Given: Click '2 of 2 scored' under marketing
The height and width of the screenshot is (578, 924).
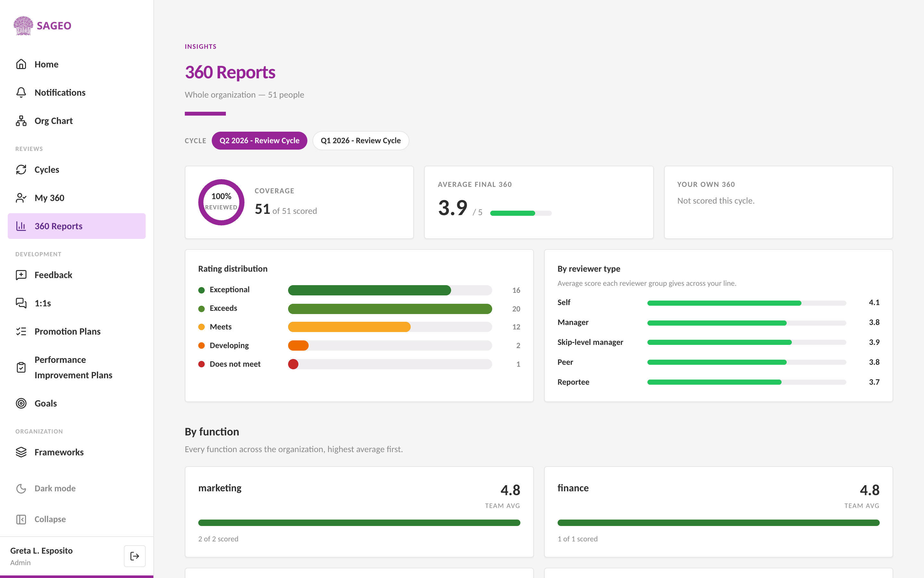Looking at the screenshot, I should tap(218, 539).
